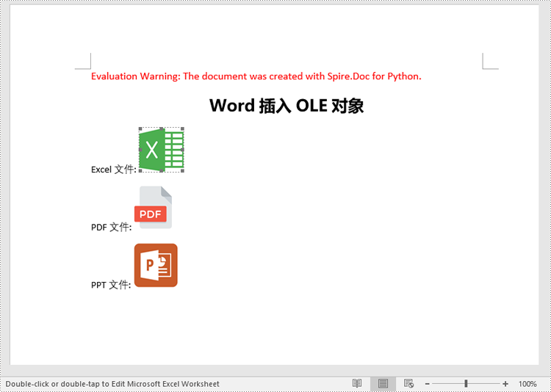The height and width of the screenshot is (392, 551).
Task: Click the zoom slider handle
Action: click(466, 384)
